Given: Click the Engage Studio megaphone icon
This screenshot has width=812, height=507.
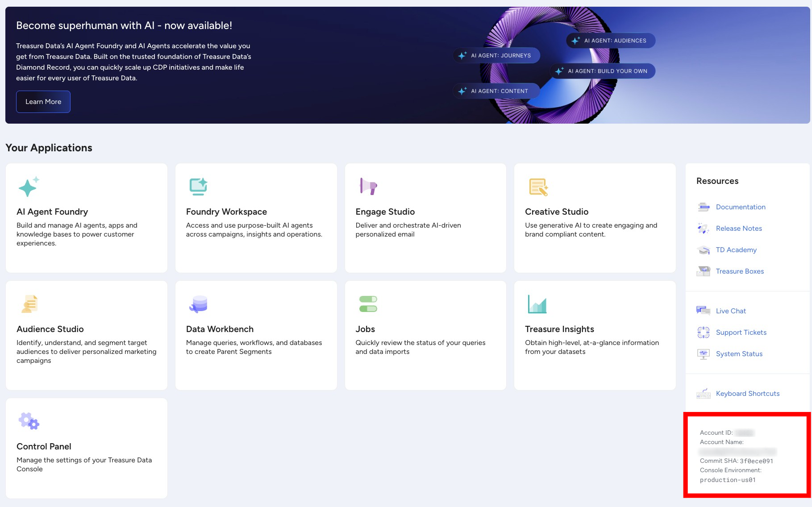Looking at the screenshot, I should point(368,186).
